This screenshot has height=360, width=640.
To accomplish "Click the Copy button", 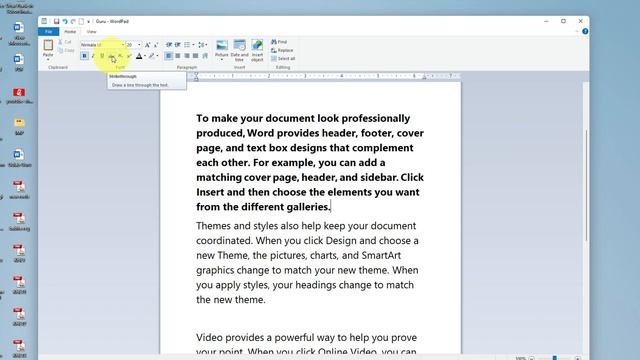I will (66, 51).
